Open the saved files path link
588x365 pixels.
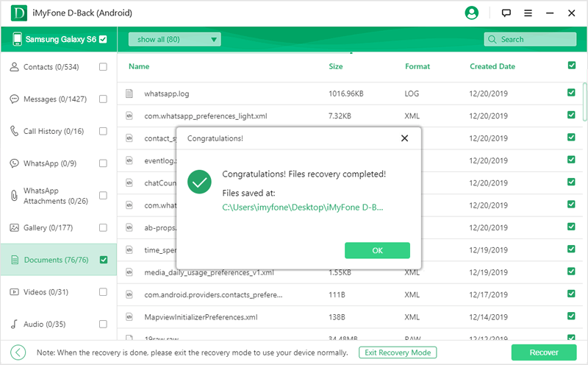(x=303, y=208)
